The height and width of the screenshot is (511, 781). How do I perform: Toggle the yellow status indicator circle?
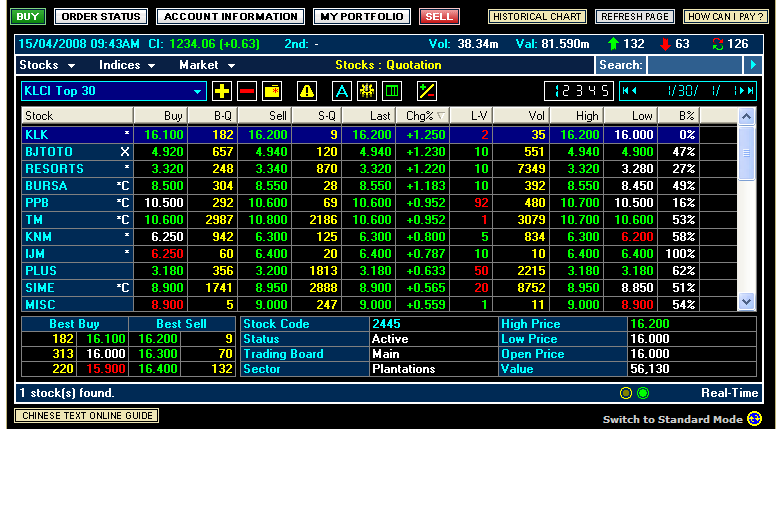click(x=626, y=393)
